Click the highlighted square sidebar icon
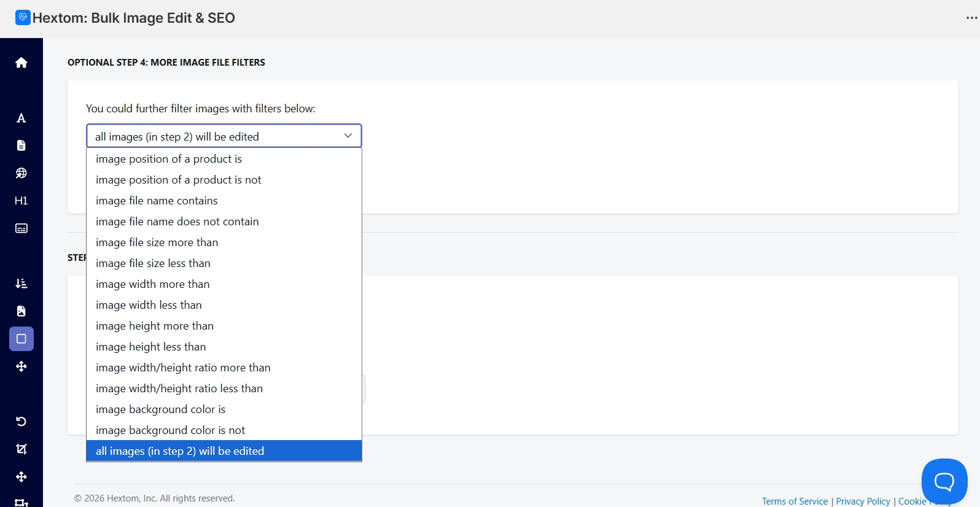The height and width of the screenshot is (507, 980). (21, 339)
